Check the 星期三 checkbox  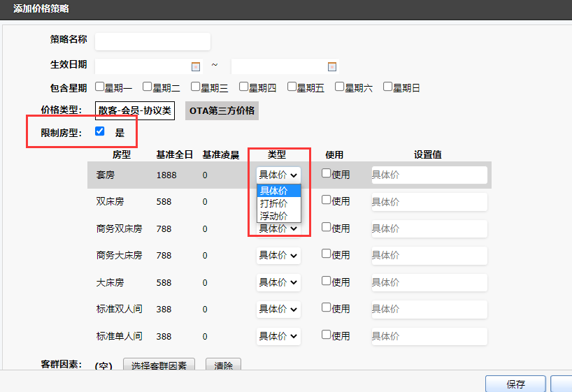196,87
